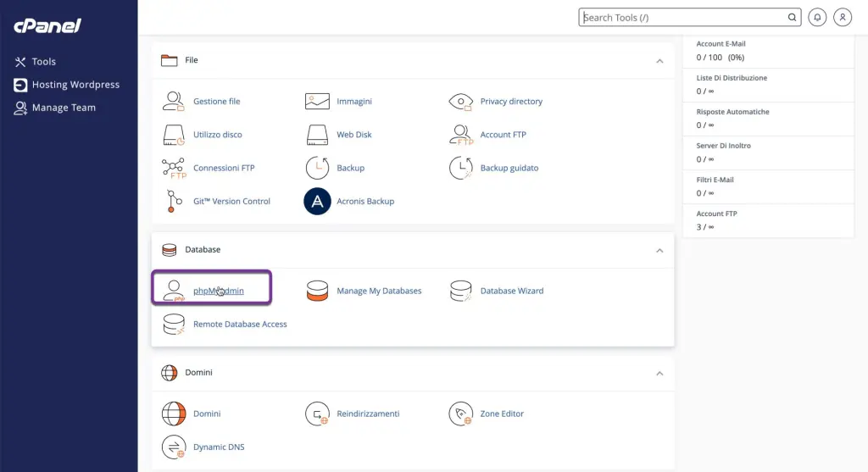The width and height of the screenshot is (868, 472).
Task: Click the cPanel logo
Action: pyautogui.click(x=47, y=25)
